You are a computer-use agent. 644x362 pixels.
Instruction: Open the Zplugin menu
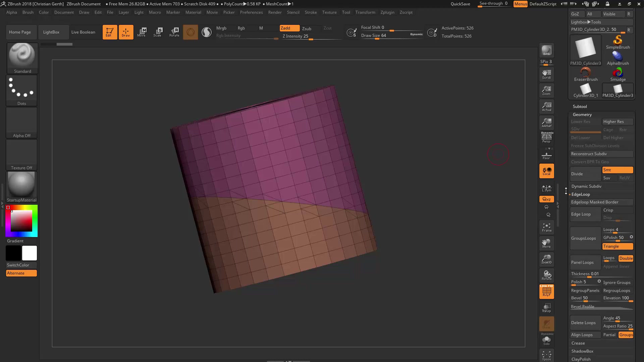(387, 12)
